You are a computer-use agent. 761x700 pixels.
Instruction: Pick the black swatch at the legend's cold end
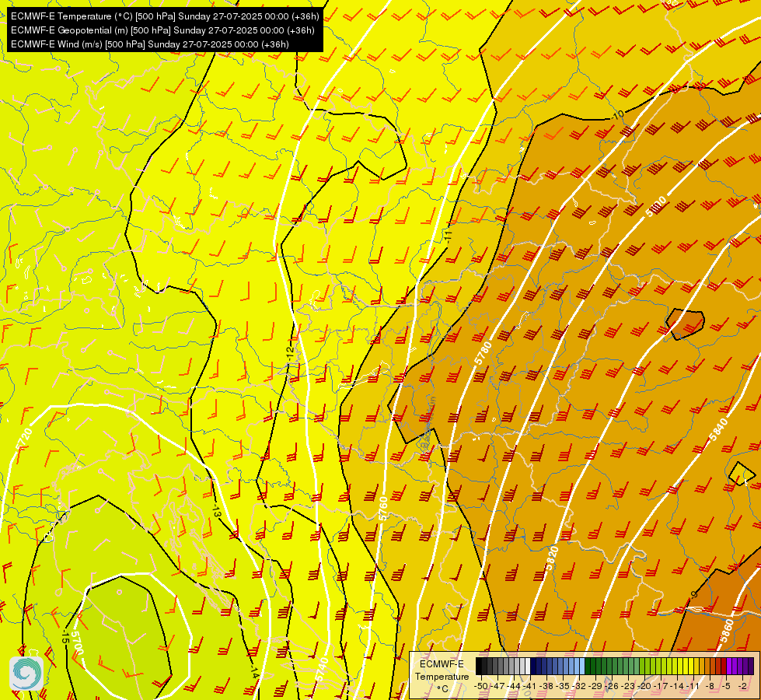click(x=479, y=666)
